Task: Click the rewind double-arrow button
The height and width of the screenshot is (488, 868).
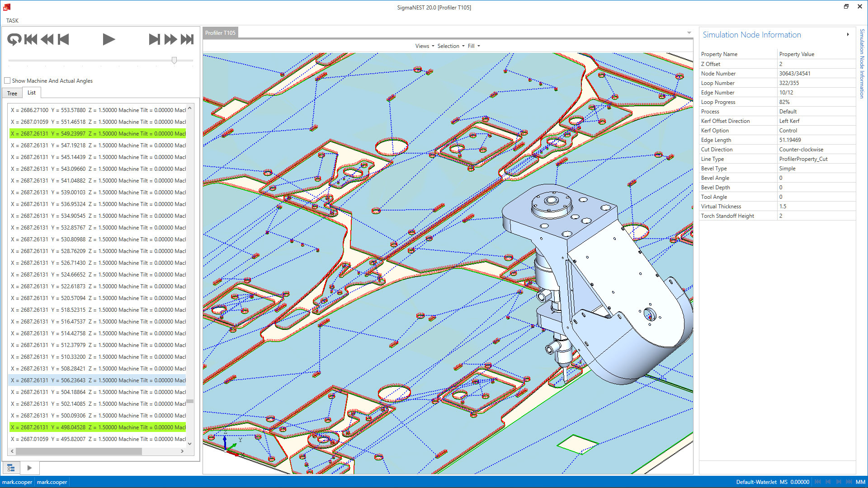Action: tap(47, 40)
